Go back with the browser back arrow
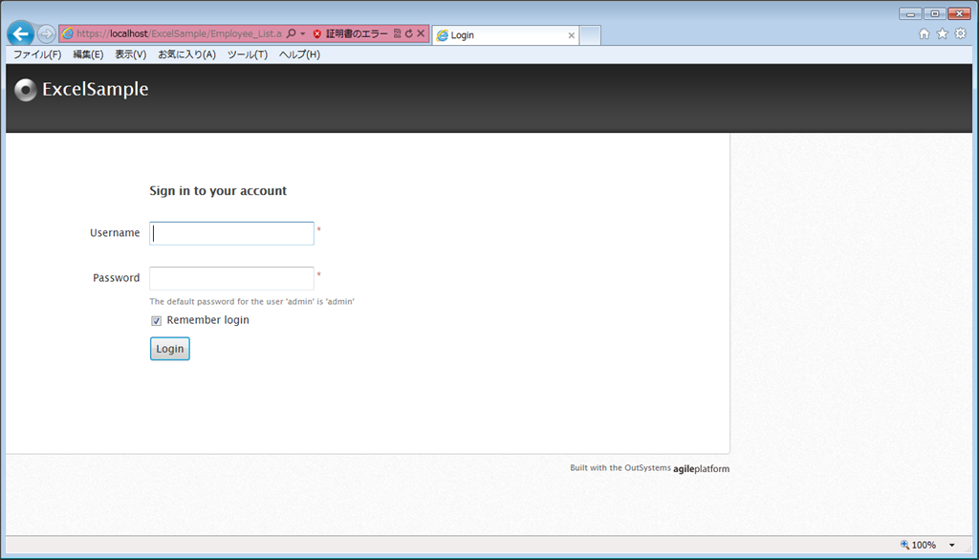The height and width of the screenshot is (560, 979). coord(21,33)
